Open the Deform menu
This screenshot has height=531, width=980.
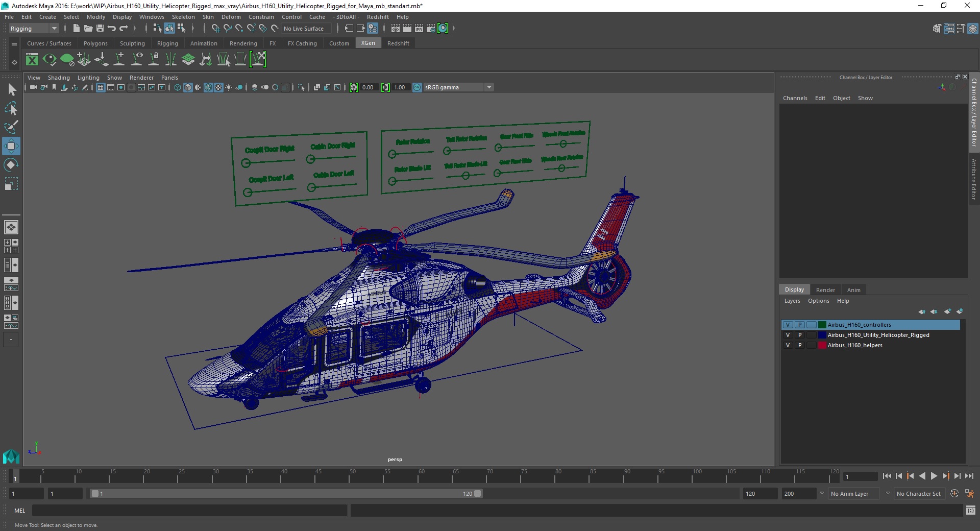pyautogui.click(x=231, y=17)
